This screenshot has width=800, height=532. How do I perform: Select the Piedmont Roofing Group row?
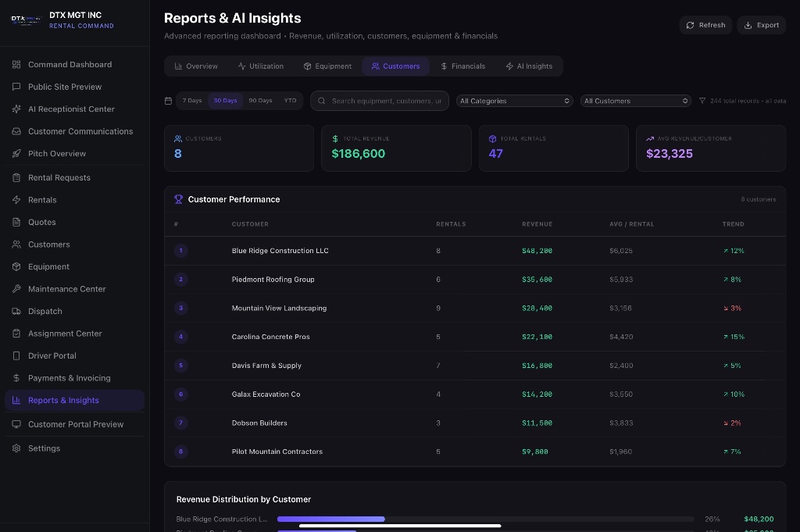474,280
